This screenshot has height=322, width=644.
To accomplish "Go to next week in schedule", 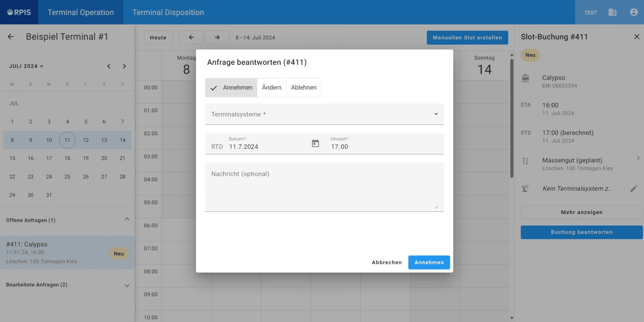I will [x=217, y=37].
